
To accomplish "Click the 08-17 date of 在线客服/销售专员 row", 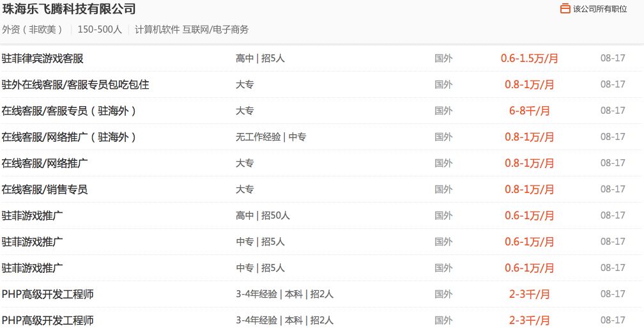I will (x=613, y=190).
